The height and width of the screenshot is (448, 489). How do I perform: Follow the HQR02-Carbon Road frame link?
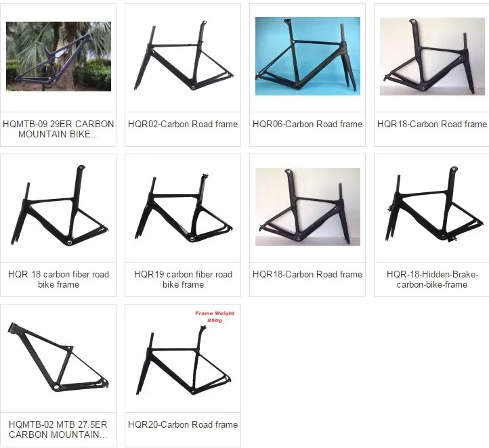(183, 124)
